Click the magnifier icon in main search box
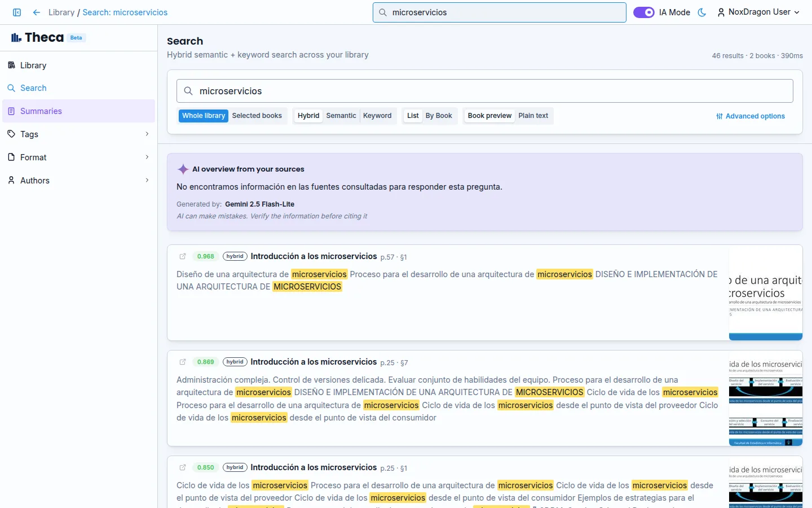This screenshot has width=812, height=508. coord(188,91)
